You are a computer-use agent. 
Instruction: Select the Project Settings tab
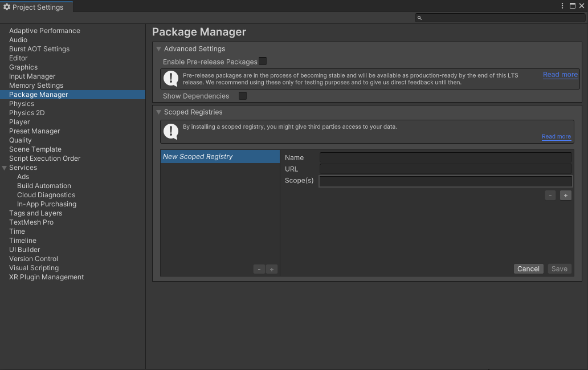click(x=36, y=7)
